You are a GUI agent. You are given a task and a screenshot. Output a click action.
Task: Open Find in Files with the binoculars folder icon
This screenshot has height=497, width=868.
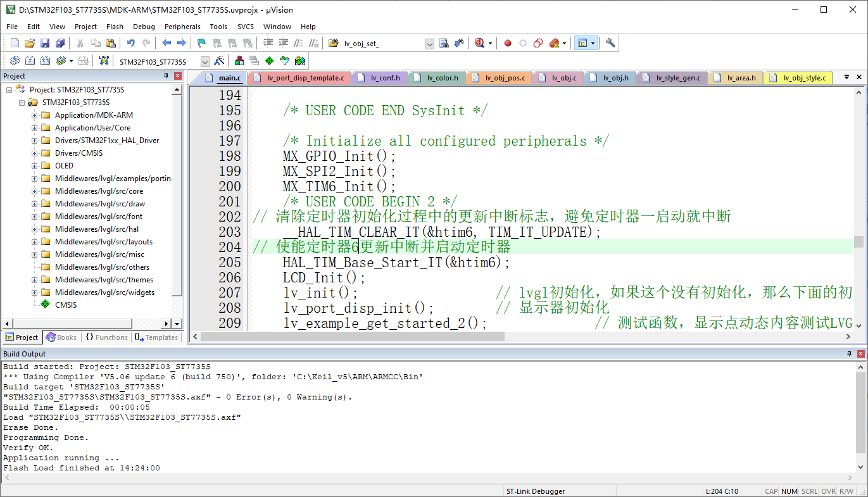(x=334, y=43)
